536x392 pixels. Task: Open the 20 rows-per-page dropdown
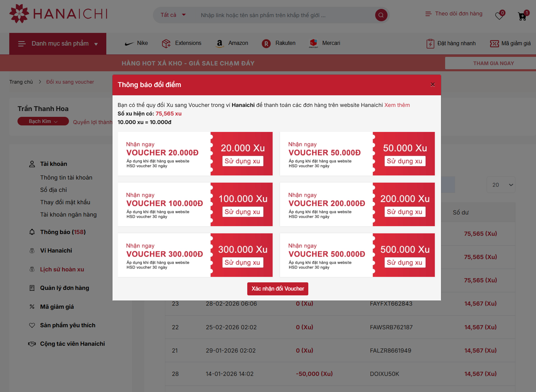click(501, 185)
